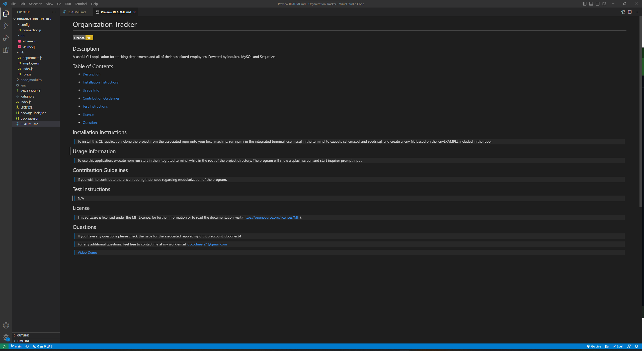Open the Accounts menu icon
644x351 pixels.
[6, 325]
